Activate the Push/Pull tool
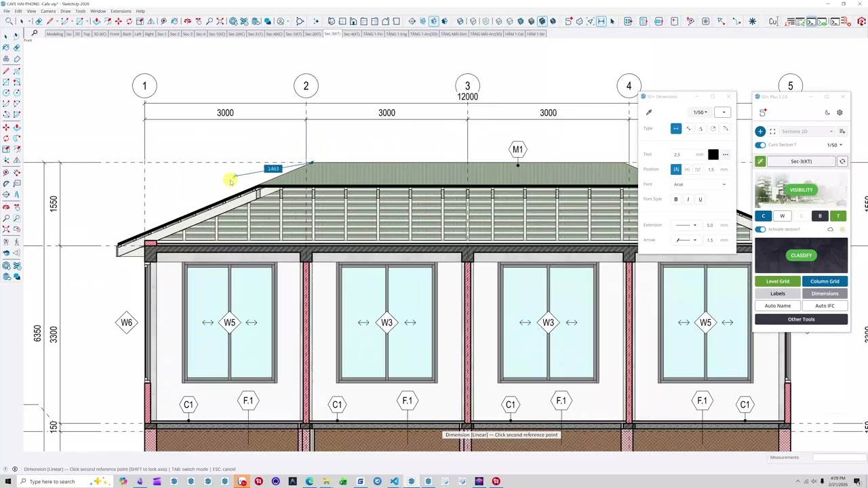Viewport: 868px width, 488px height. point(96,21)
